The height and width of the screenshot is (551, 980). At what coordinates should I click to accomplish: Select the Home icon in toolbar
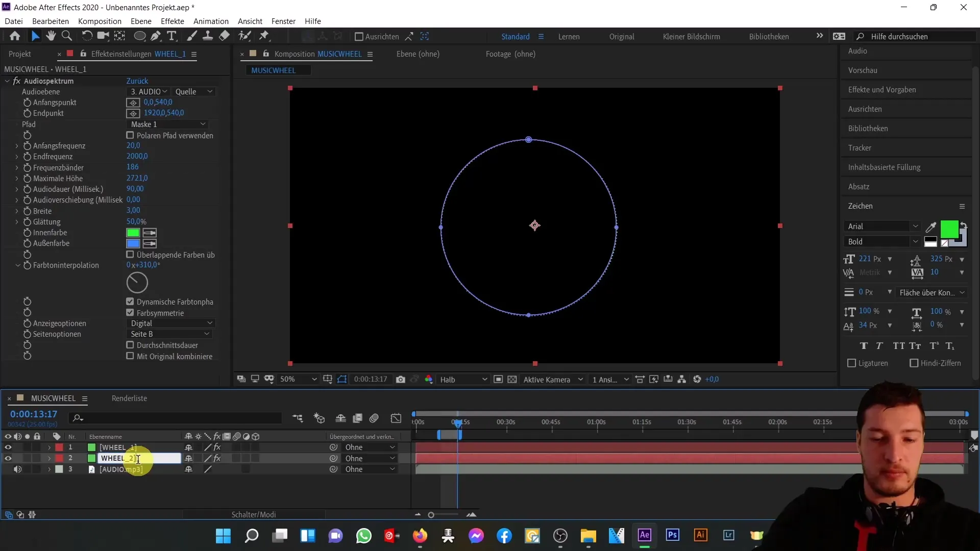click(x=15, y=36)
